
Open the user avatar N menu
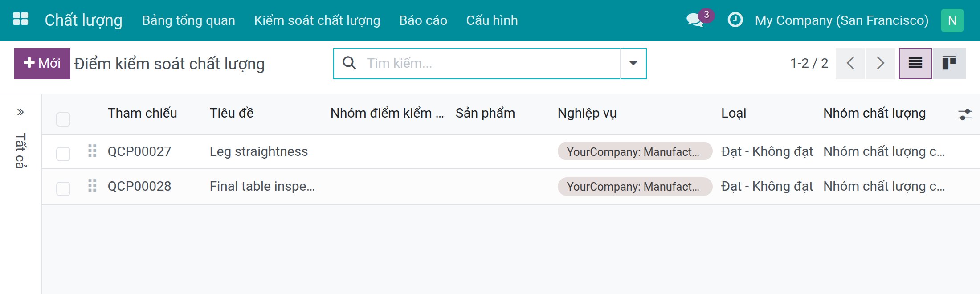pyautogui.click(x=952, y=20)
